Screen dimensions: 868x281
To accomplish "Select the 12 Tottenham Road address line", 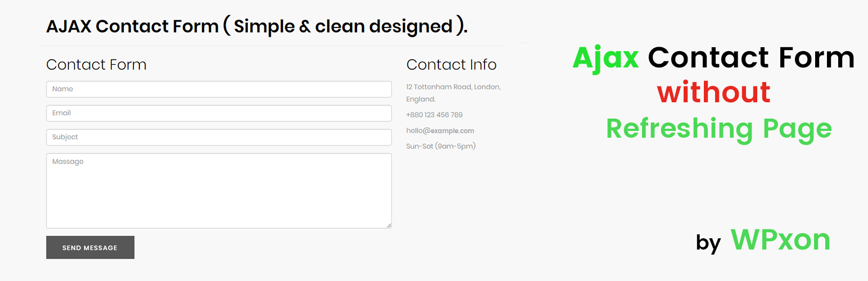I will [453, 87].
